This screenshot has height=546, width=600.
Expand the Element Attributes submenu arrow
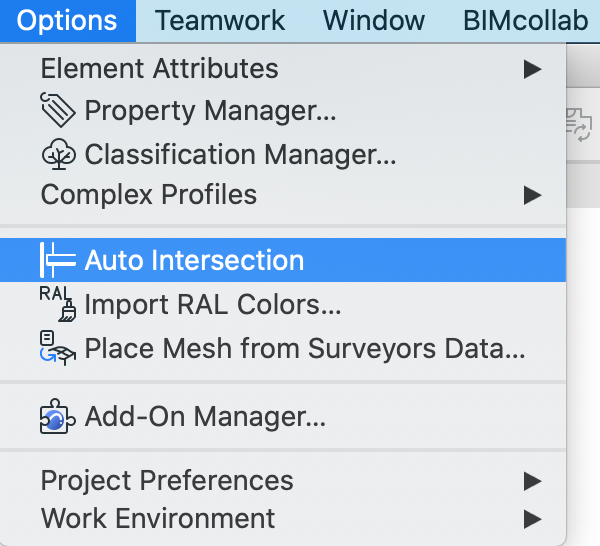[x=532, y=69]
